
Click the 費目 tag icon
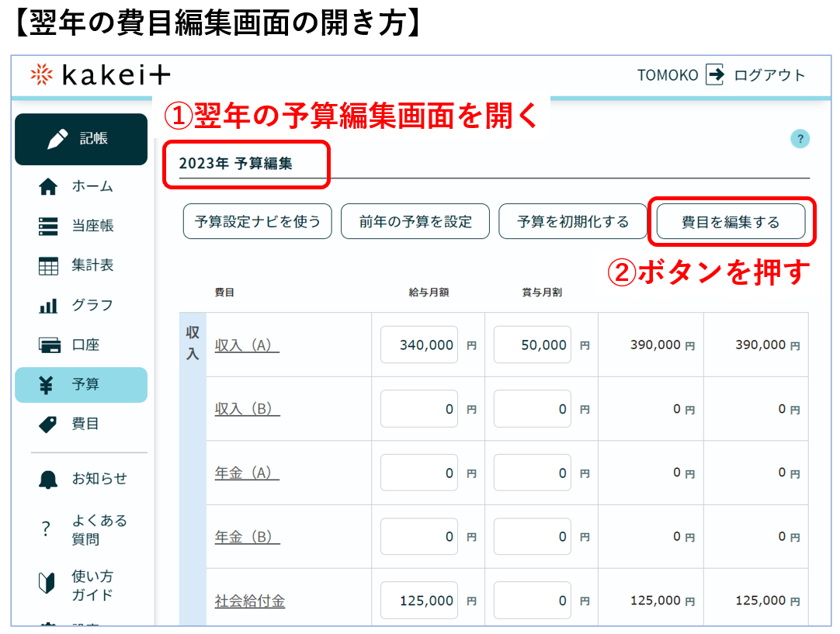(48, 424)
